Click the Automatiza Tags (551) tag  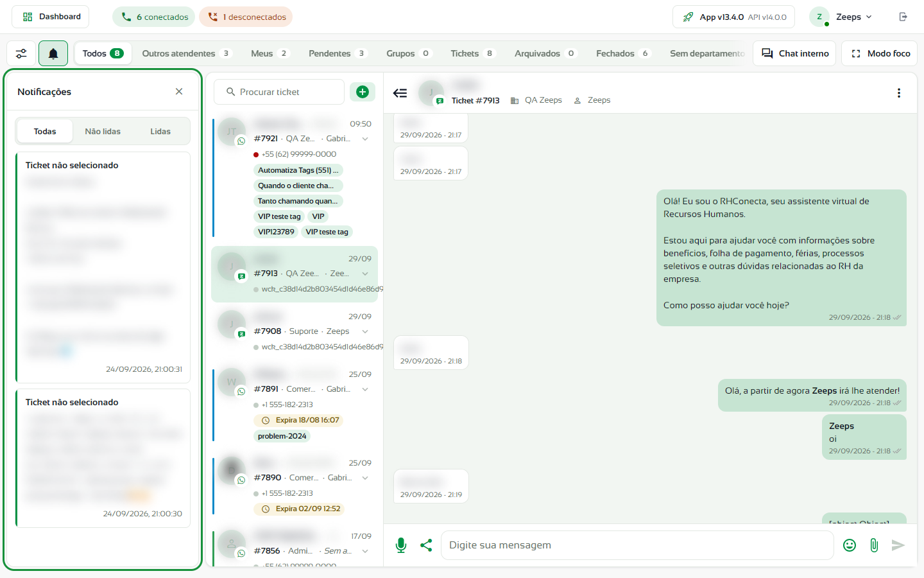pos(298,170)
